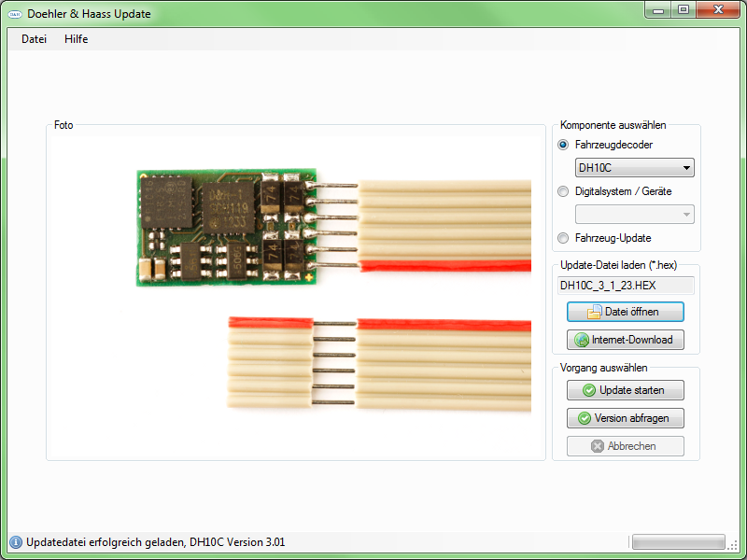Click the blue info icon in status bar
The height and width of the screenshot is (560, 747).
click(16, 542)
